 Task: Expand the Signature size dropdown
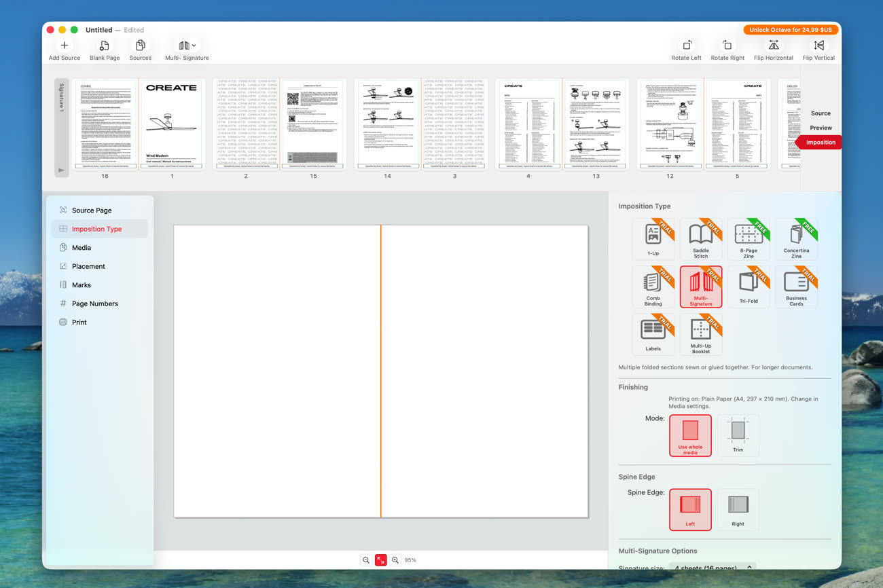pyautogui.click(x=713, y=567)
